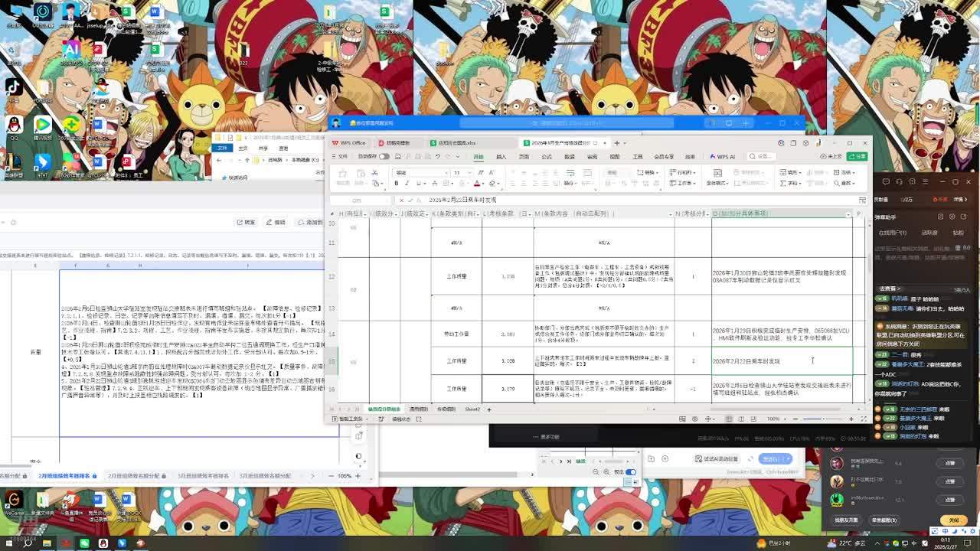
Task: Open the font size dropdown
Action: [469, 173]
